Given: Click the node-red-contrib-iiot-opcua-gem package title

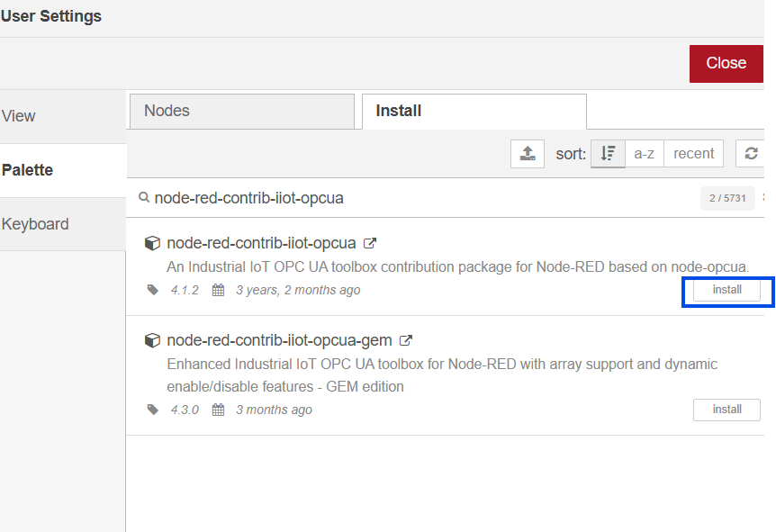Looking at the screenshot, I should (279, 340).
